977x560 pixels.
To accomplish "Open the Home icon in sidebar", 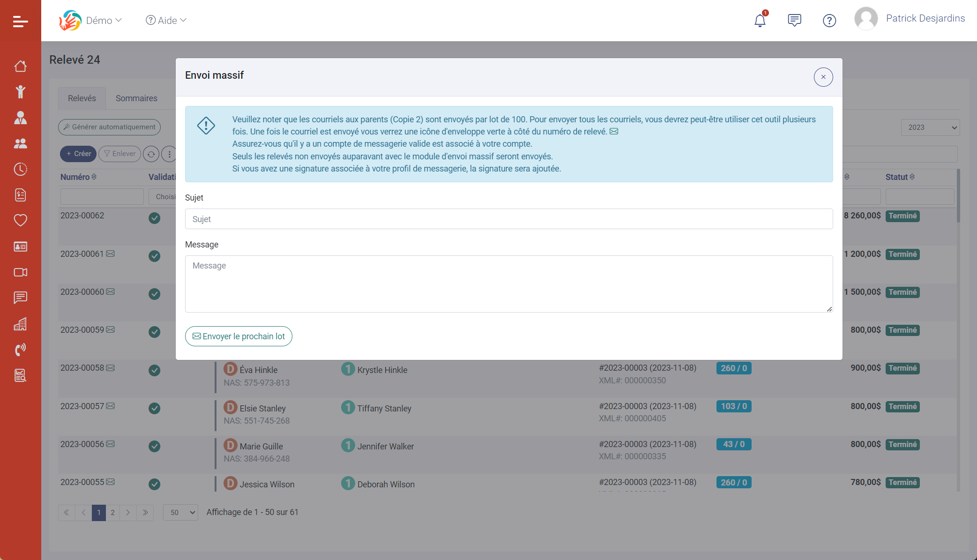I will [x=20, y=66].
